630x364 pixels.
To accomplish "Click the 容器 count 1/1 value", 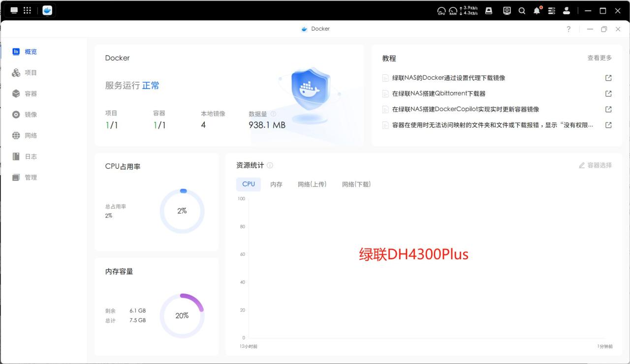I will click(159, 125).
